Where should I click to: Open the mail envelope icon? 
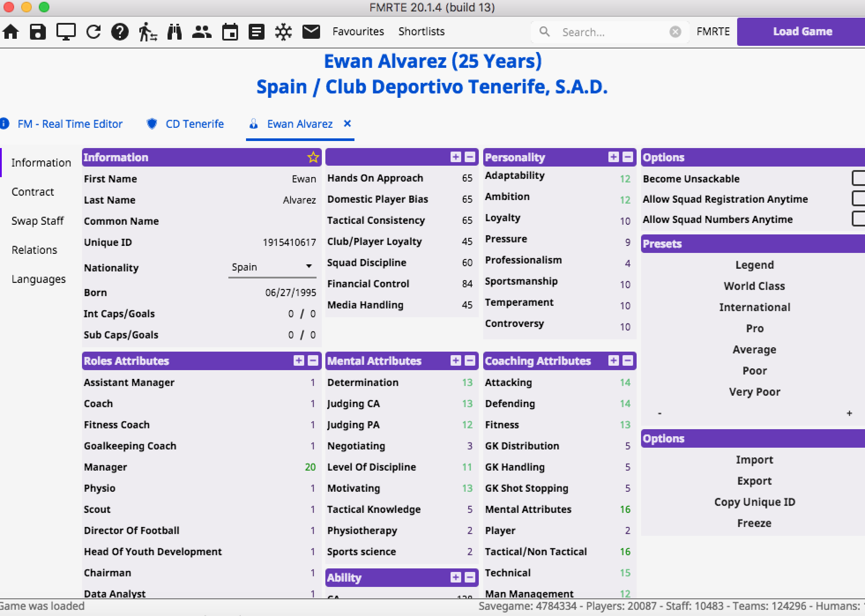tap(311, 32)
